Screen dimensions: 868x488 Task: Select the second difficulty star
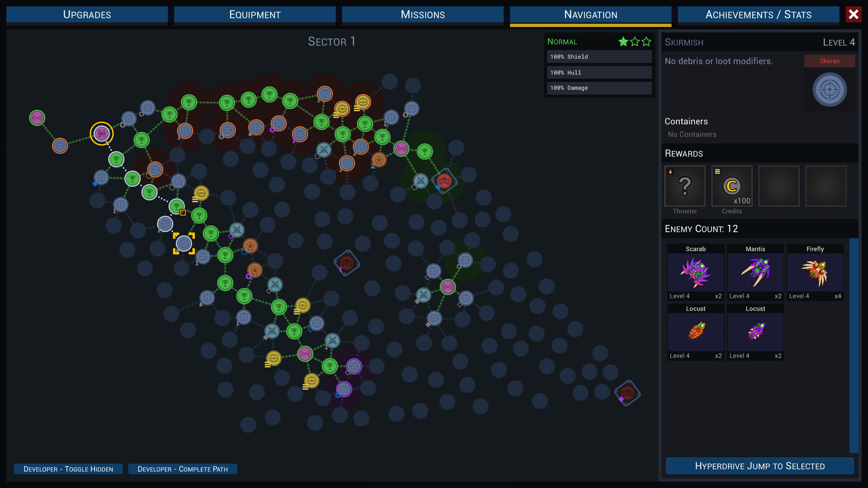click(x=635, y=42)
